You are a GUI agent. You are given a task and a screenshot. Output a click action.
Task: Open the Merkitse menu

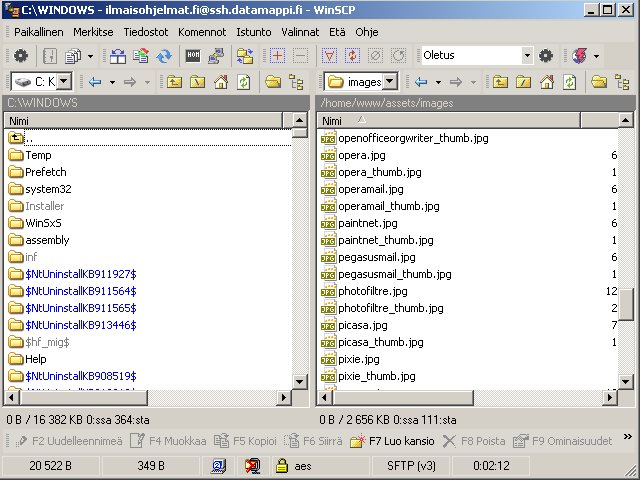93,32
